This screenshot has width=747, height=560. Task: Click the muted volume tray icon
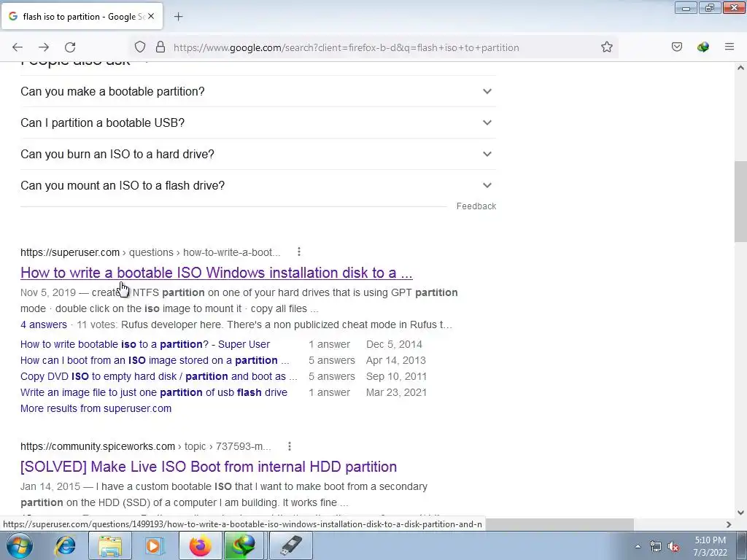[x=673, y=546]
